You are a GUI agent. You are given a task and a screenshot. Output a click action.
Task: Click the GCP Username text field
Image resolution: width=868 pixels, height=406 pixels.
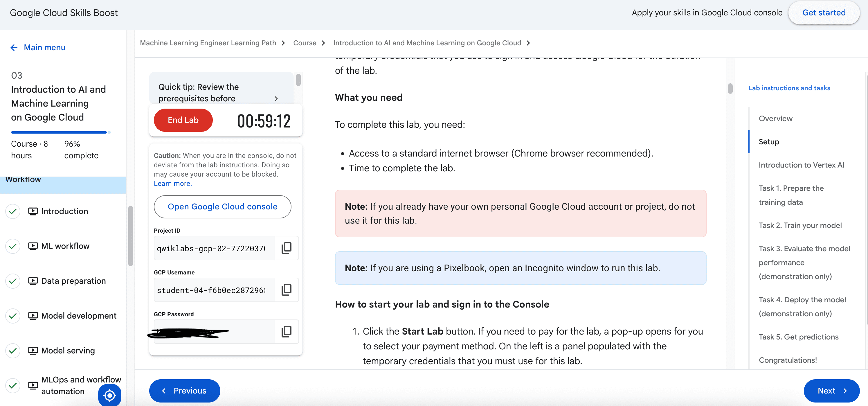tap(214, 290)
